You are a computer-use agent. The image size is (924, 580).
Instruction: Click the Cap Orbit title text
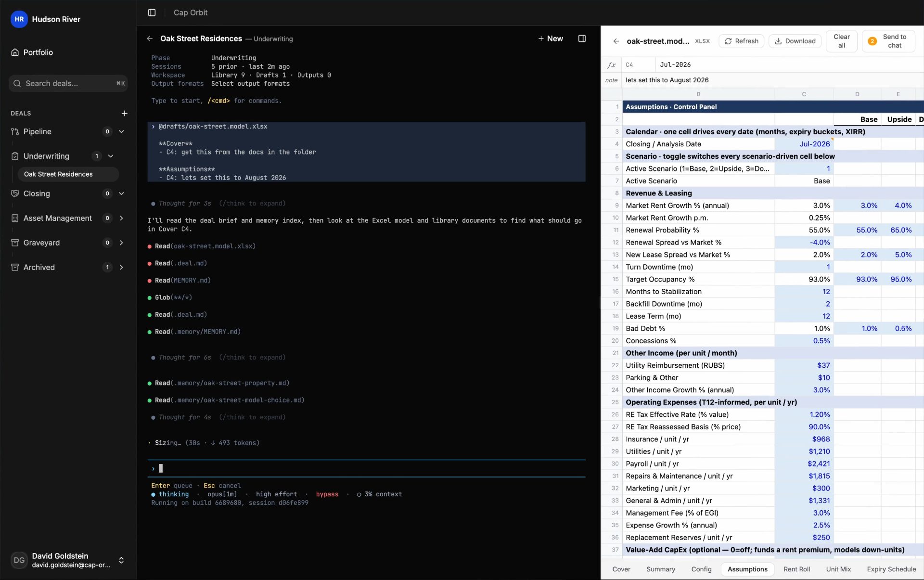(x=190, y=13)
